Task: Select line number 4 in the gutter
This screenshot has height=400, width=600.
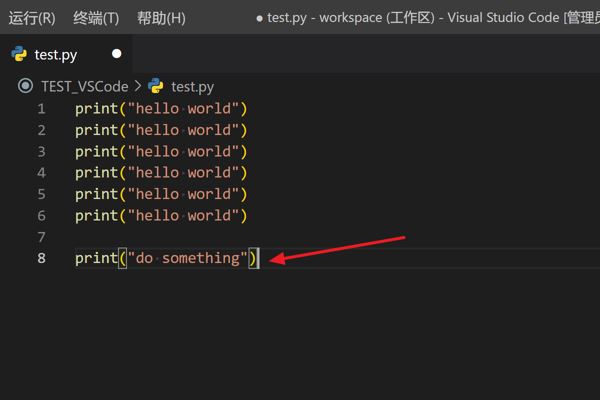Action: tap(41, 173)
